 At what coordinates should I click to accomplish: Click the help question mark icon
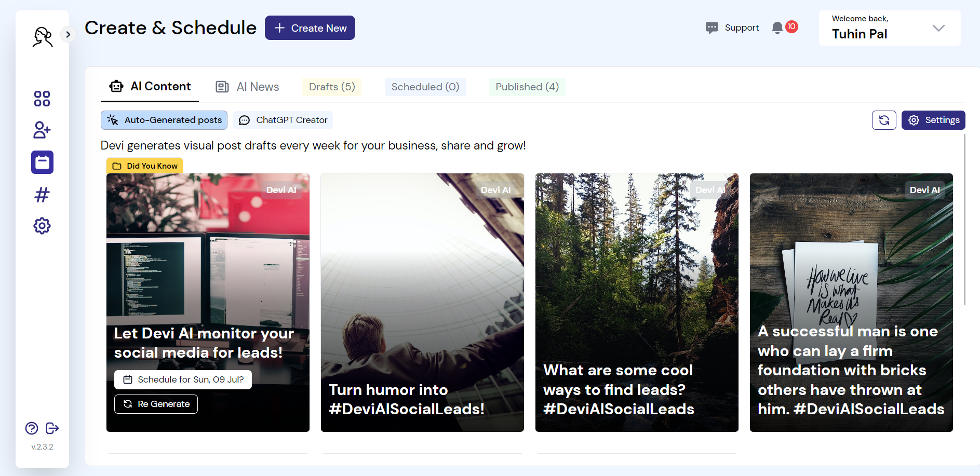(x=32, y=428)
